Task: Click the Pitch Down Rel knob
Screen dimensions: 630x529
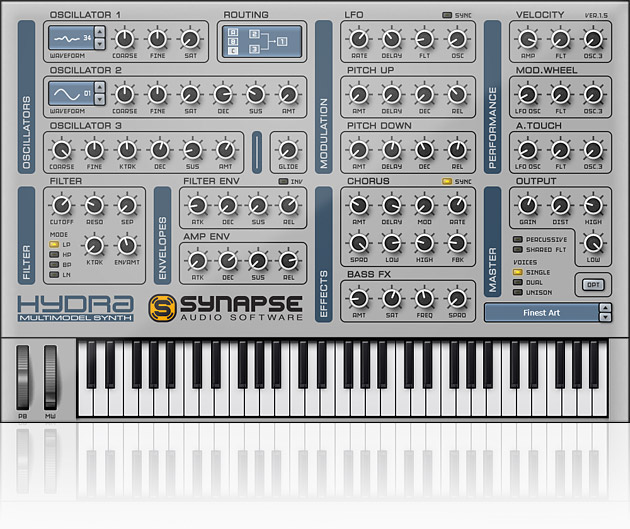Action: (457, 150)
